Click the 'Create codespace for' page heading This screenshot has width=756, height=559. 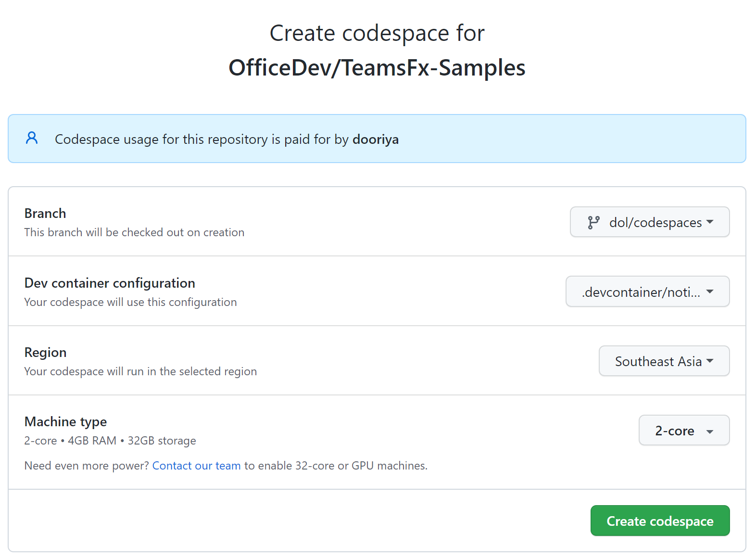[x=377, y=33]
